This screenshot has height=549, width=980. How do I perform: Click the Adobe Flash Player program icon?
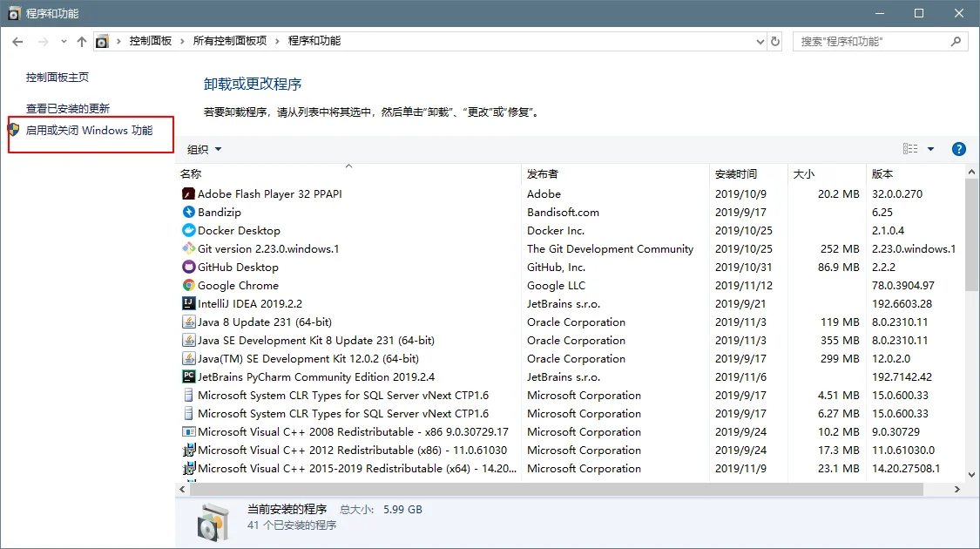188,193
